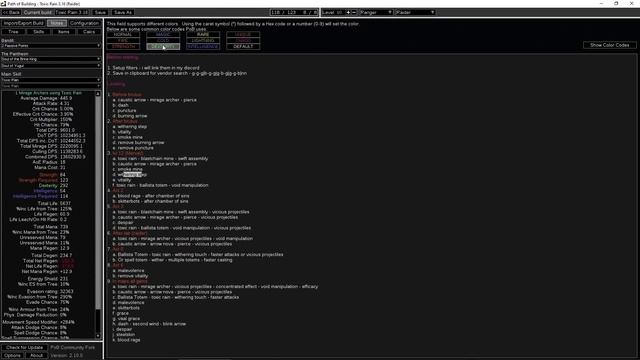
Task: Expand the Bandit dropdown
Action: click(51, 46)
